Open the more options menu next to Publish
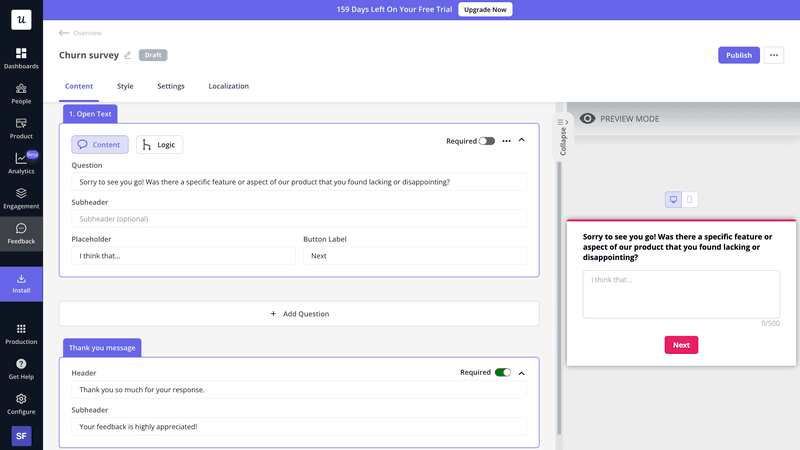The width and height of the screenshot is (800, 450). click(x=774, y=55)
